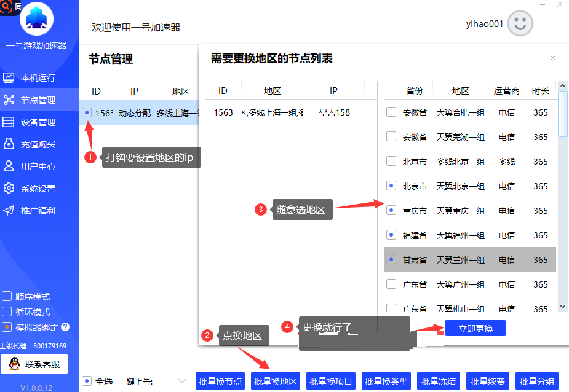The width and height of the screenshot is (569, 392).
Task: Click the region list scrollbar thumb
Action: pyautogui.click(x=563, y=114)
